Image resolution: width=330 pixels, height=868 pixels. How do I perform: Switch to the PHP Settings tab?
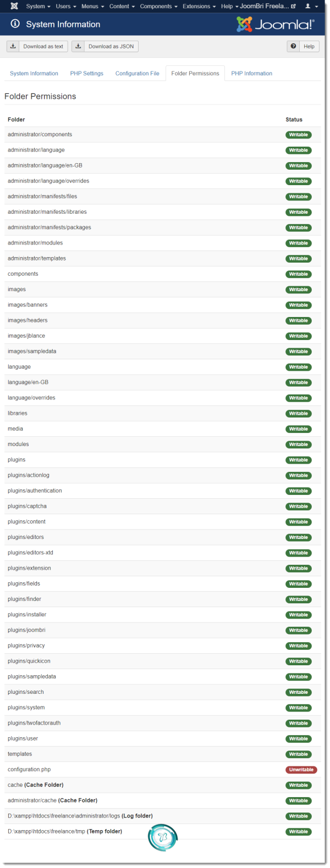(x=87, y=74)
